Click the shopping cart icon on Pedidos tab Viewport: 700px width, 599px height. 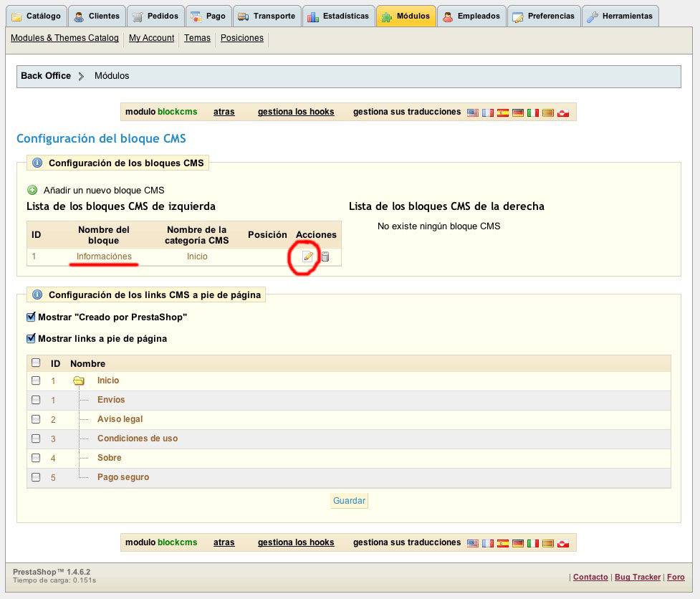(138, 17)
